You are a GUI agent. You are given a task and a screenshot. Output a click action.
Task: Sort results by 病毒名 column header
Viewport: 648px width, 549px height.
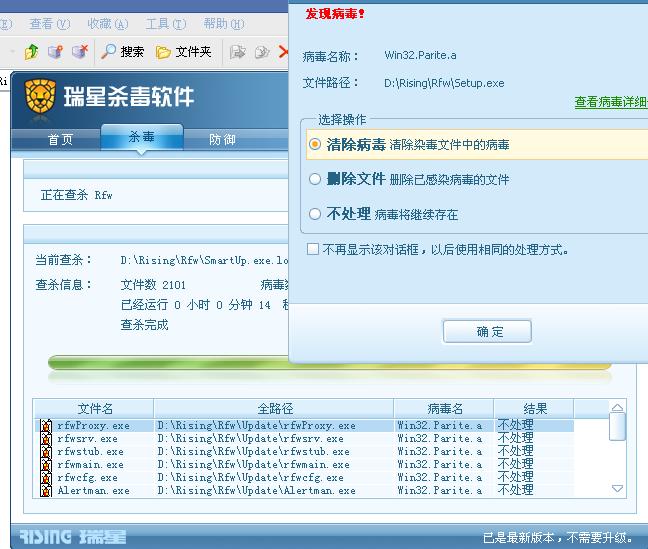point(444,409)
